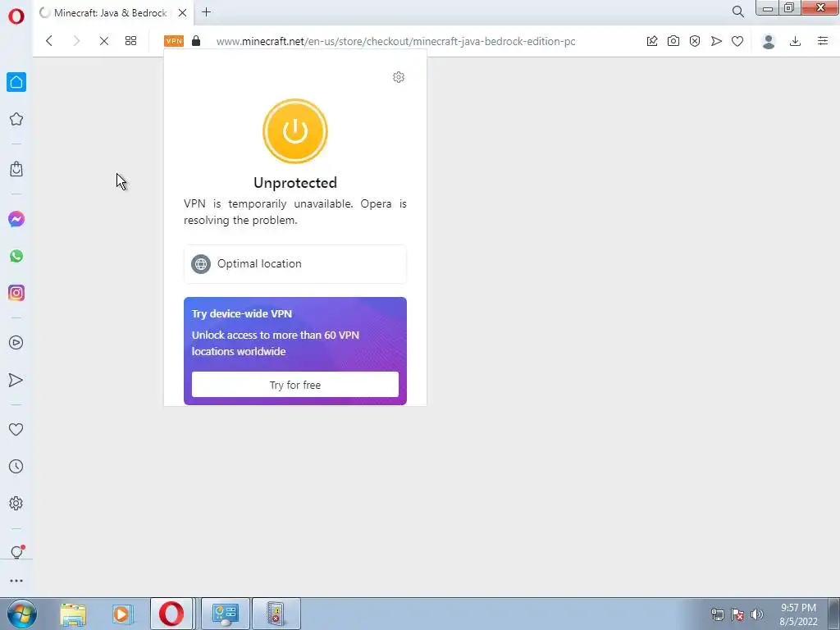Click the padlock site security icon
The height and width of the screenshot is (630, 840).
coord(196,41)
